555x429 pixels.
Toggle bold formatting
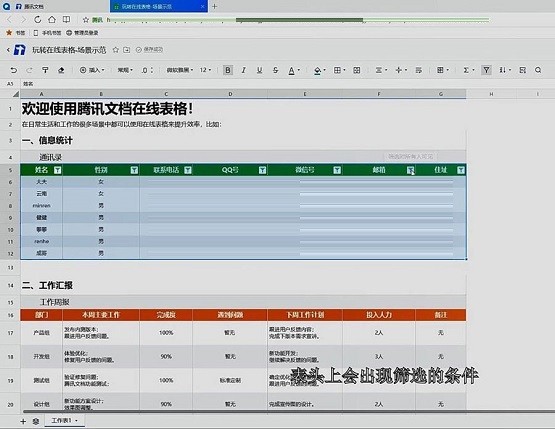click(228, 70)
